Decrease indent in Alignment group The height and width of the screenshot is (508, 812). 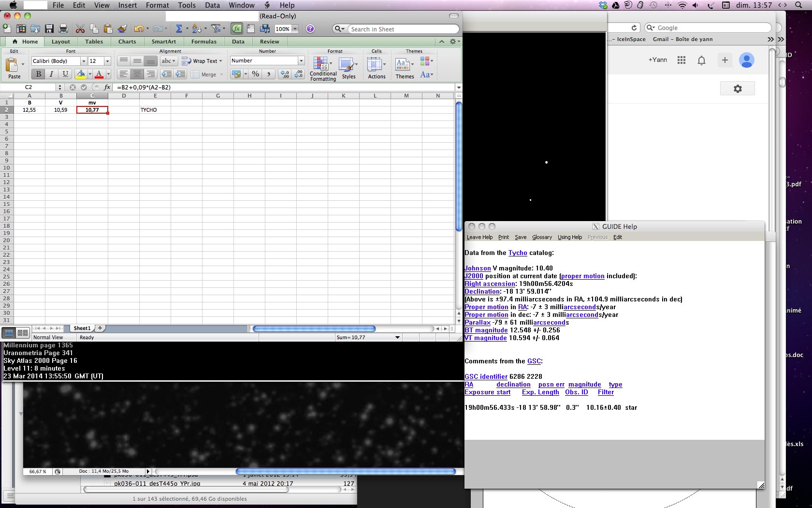167,74
